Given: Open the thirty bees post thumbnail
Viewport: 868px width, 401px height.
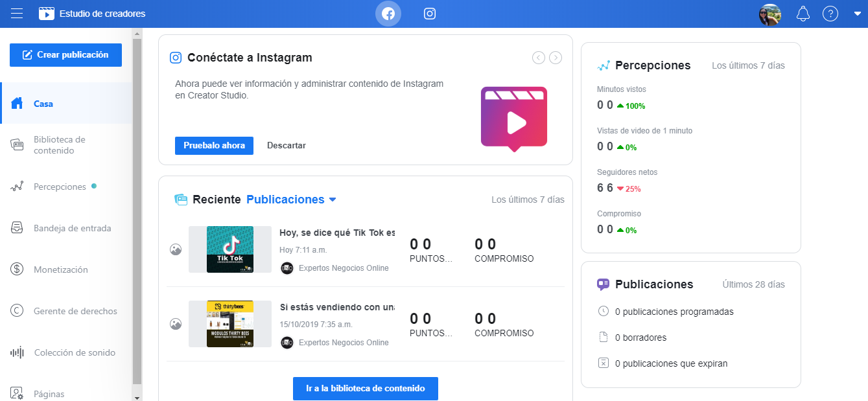Looking at the screenshot, I should click(x=230, y=324).
